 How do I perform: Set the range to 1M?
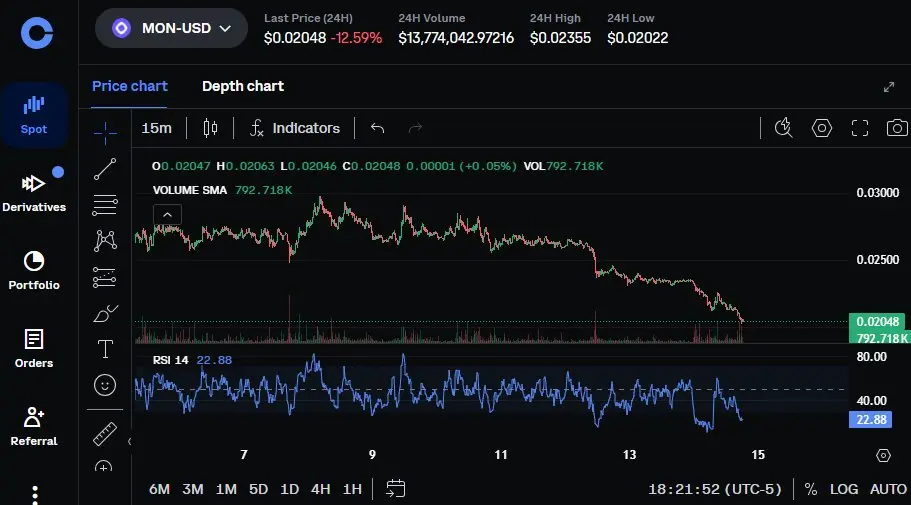point(226,489)
